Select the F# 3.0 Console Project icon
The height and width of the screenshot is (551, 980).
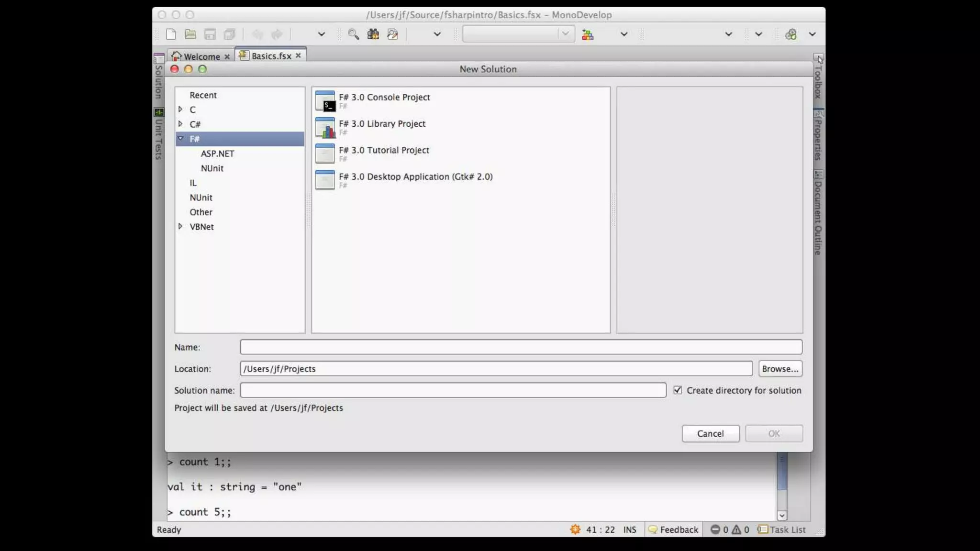325,101
